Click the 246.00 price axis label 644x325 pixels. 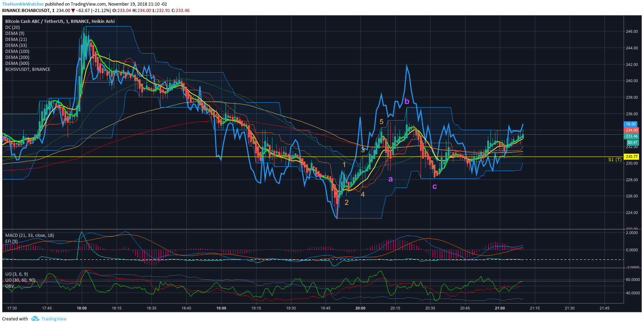click(x=632, y=31)
